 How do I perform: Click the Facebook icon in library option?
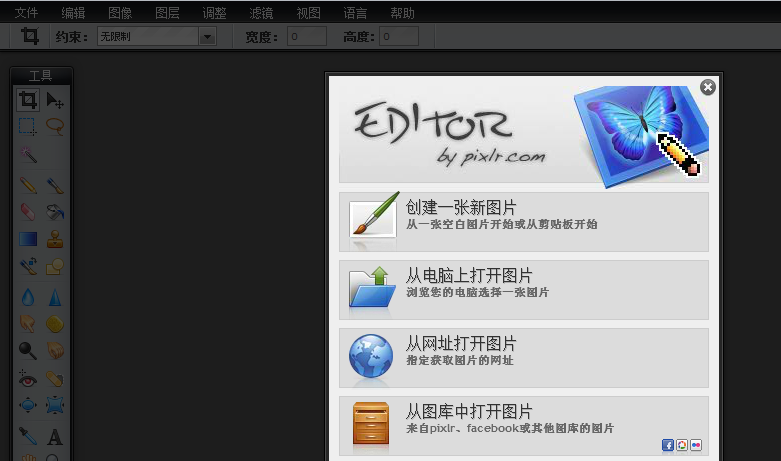coord(668,445)
